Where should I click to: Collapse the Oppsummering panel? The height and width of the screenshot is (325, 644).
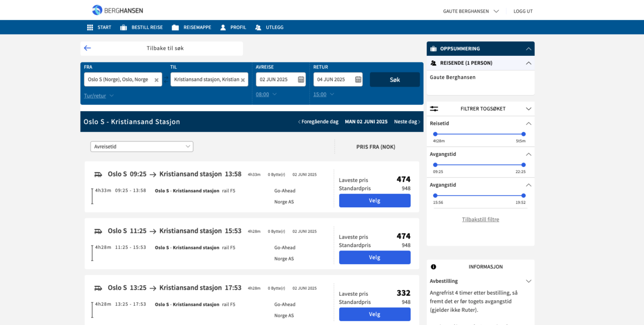528,49
